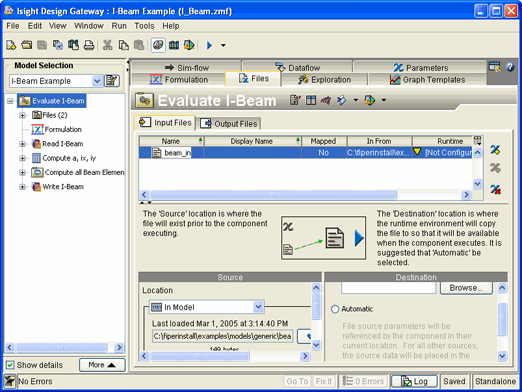The width and height of the screenshot is (522, 392).
Task: Click the New model toolbar icon
Action: pyautogui.click(x=11, y=45)
